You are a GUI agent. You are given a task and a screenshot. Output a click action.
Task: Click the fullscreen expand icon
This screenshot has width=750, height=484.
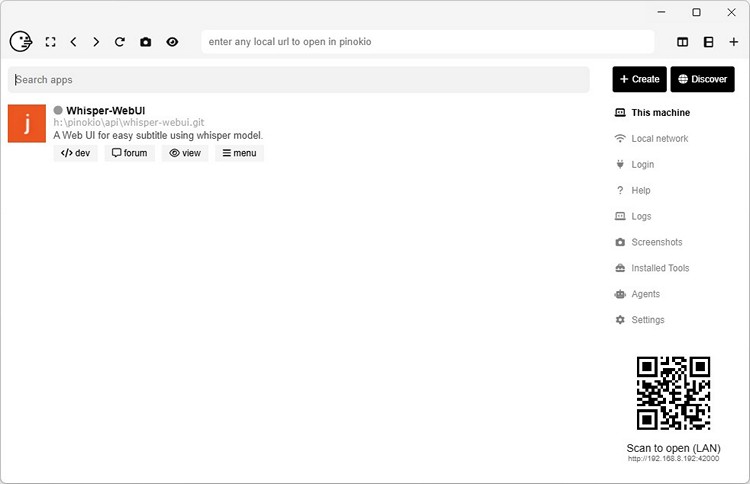[50, 42]
